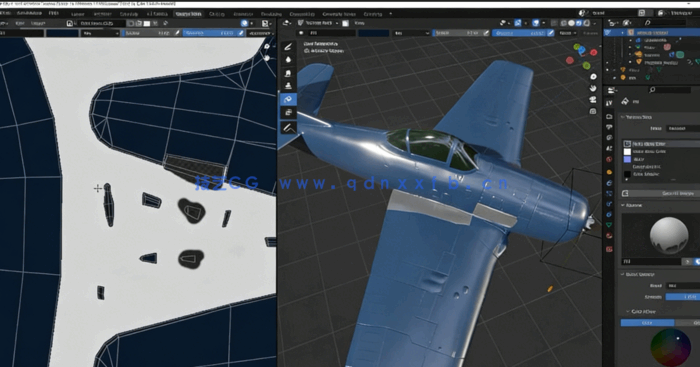
Task: Open the blend mode dropdown in 3D viewport header
Action: point(411,33)
